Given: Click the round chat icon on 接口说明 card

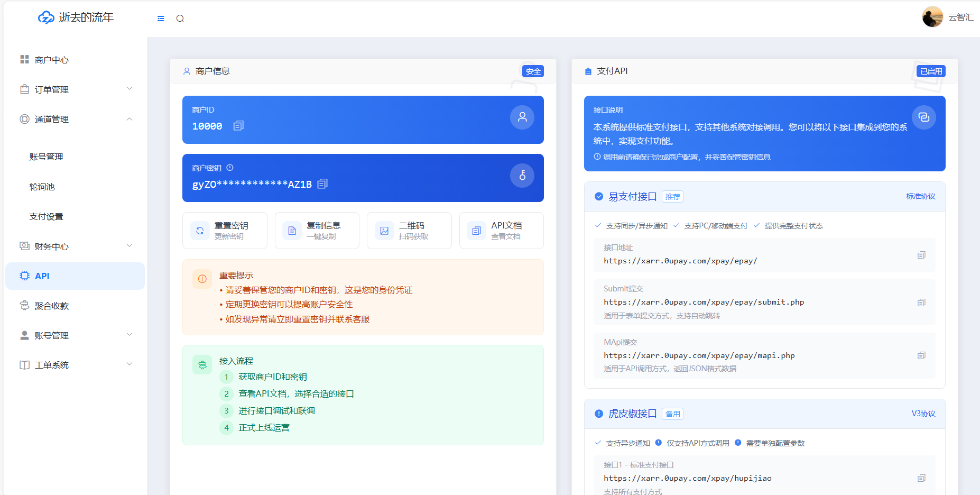Looking at the screenshot, I should point(924,117).
